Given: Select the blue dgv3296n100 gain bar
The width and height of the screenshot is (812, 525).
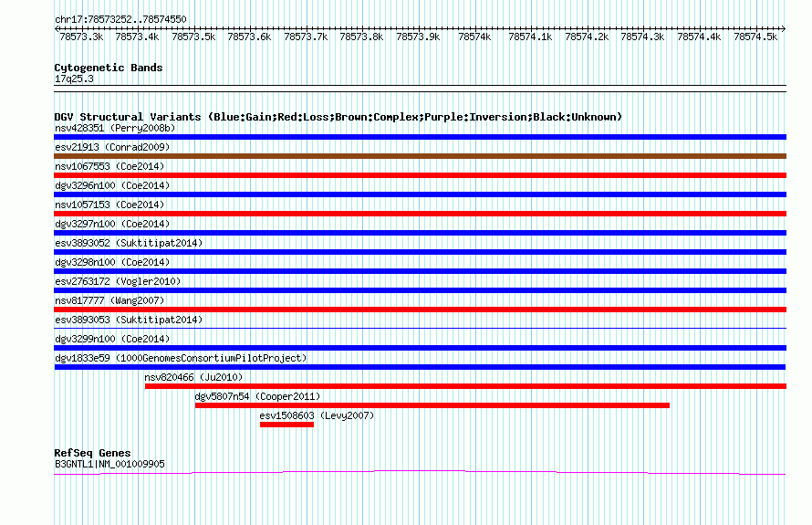Looking at the screenshot, I should pyautogui.click(x=420, y=194).
